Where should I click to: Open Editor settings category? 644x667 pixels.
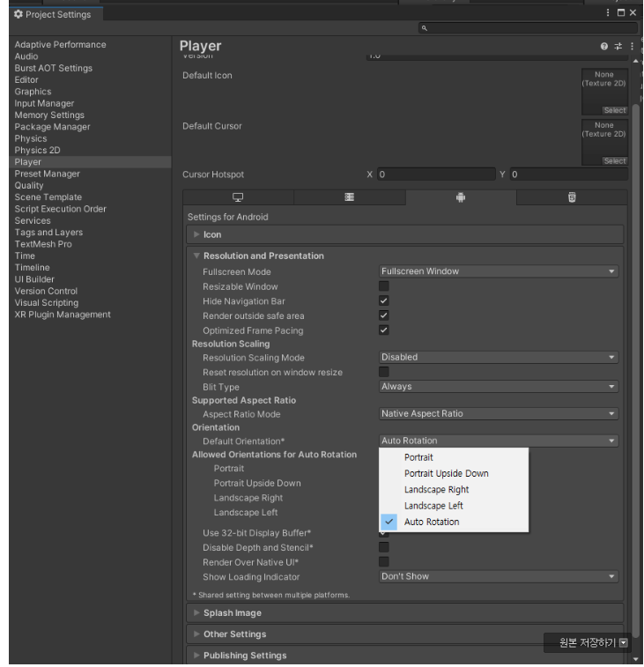[26, 80]
